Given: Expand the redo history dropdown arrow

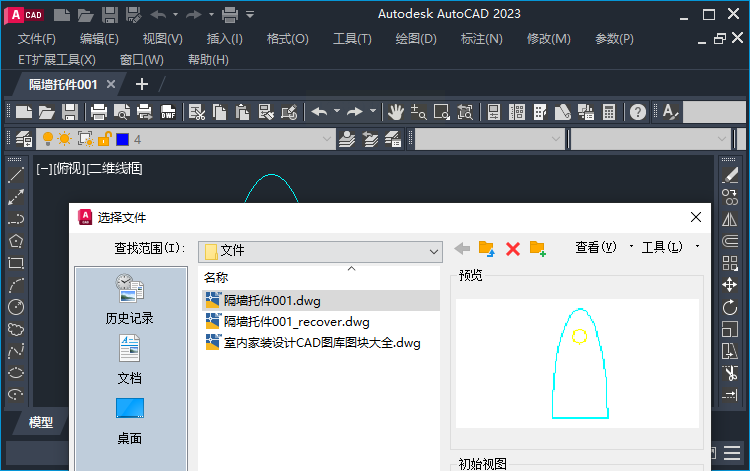Looking at the screenshot, I should pos(373,111).
